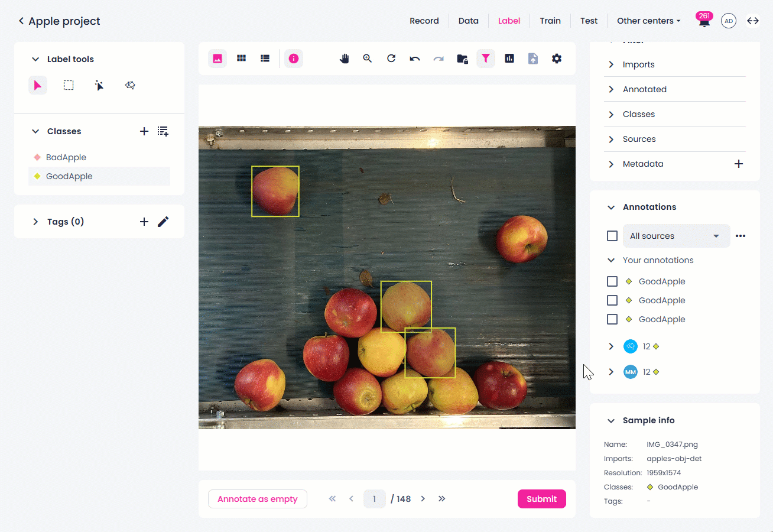Toggle the pink info icon
773x532 pixels.
click(x=294, y=59)
